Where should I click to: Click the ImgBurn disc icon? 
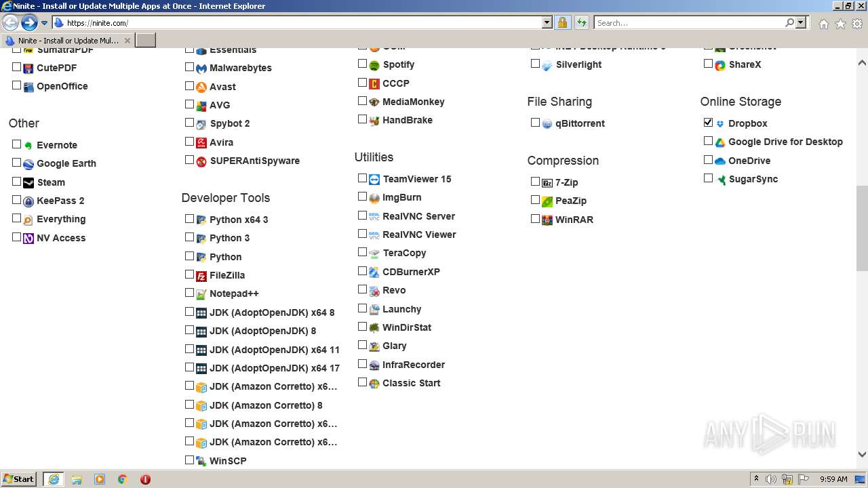374,198
